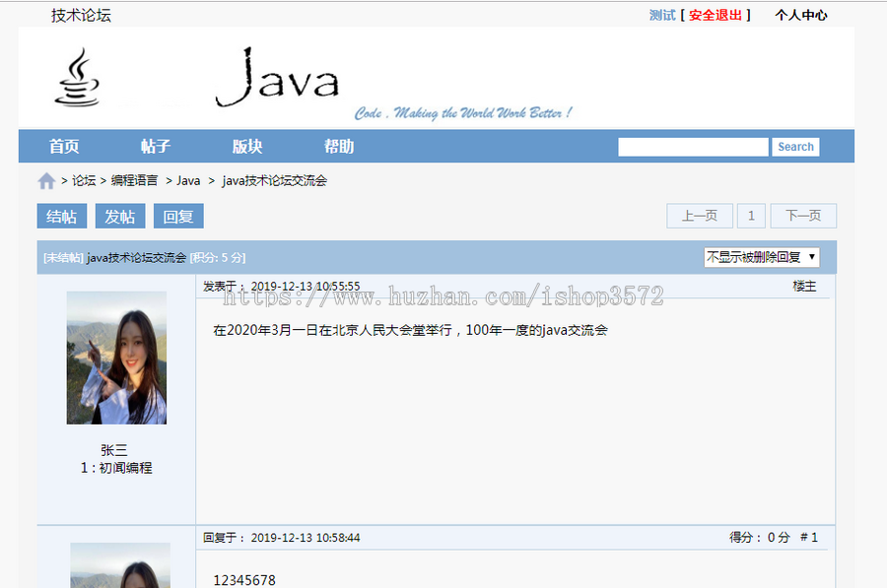Go to 编程语言 in breadcrumb

click(135, 180)
